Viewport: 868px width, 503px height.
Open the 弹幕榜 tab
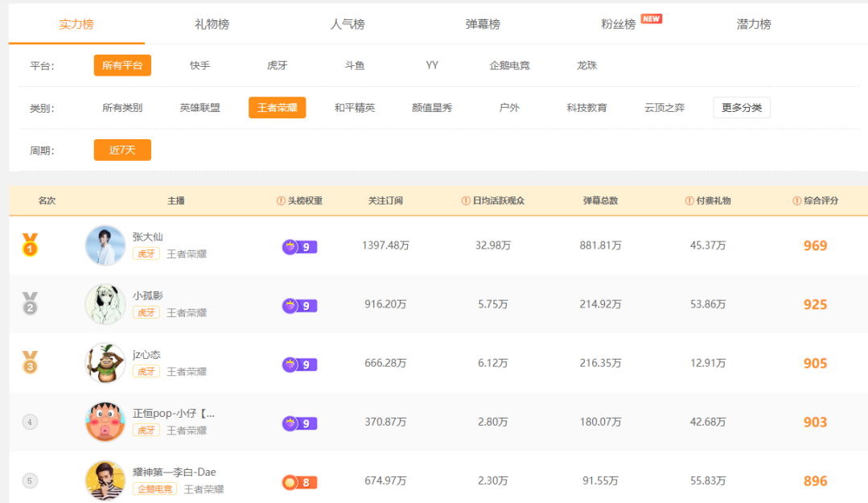point(483,24)
